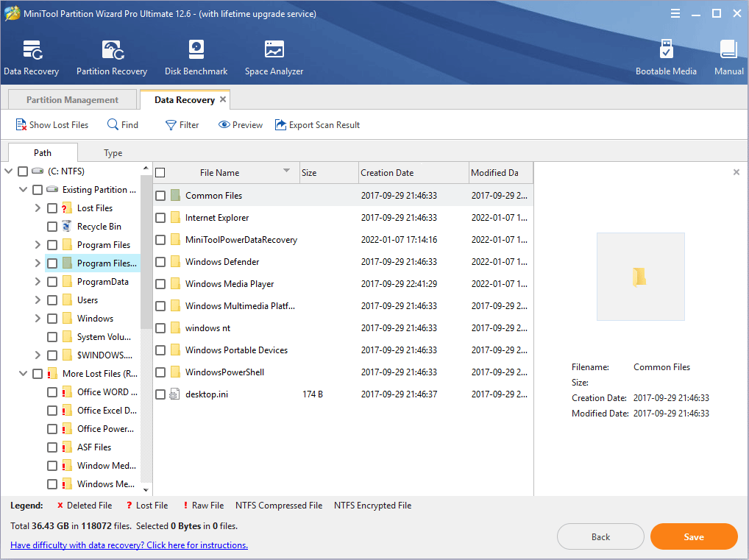The height and width of the screenshot is (560, 749).
Task: Click the Windows Defender folder icon
Action: [175, 261]
